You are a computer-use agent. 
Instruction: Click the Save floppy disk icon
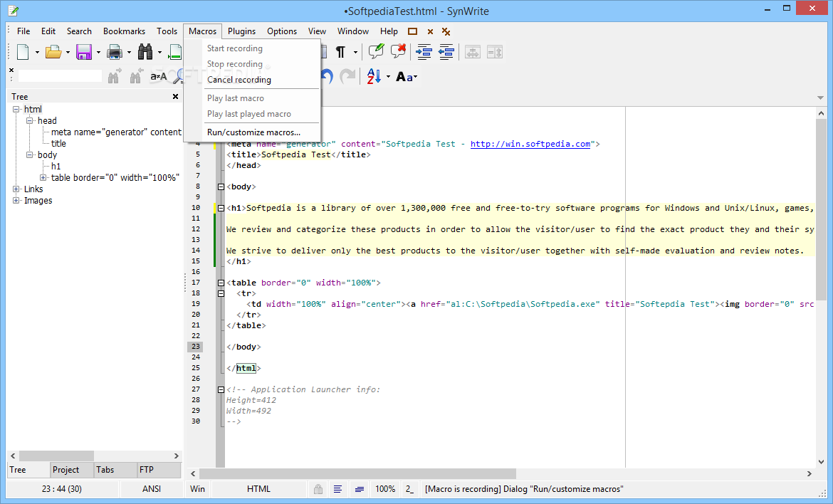(x=84, y=52)
